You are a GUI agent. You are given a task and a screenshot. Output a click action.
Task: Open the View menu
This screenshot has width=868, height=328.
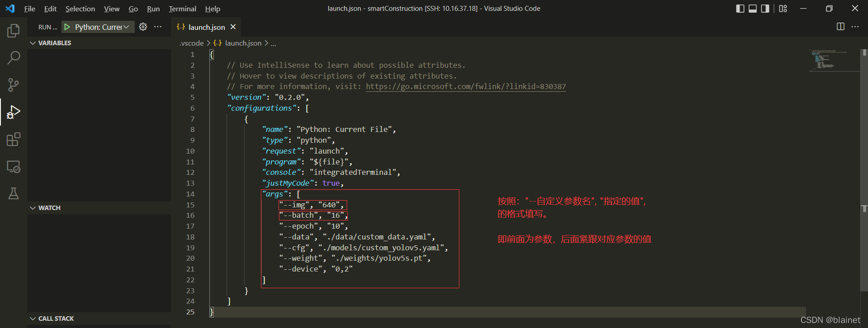(112, 9)
